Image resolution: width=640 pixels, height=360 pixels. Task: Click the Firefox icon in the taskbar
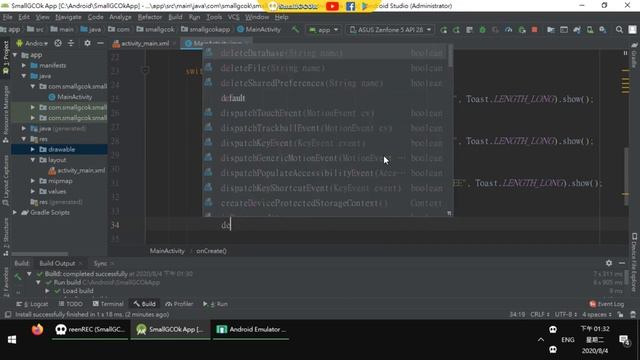click(x=37, y=329)
